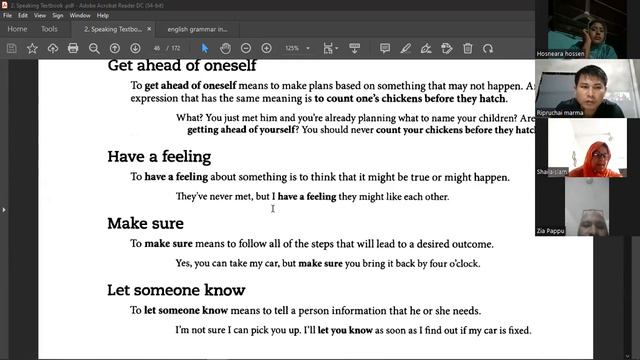Click the rotate view icon

point(488,48)
